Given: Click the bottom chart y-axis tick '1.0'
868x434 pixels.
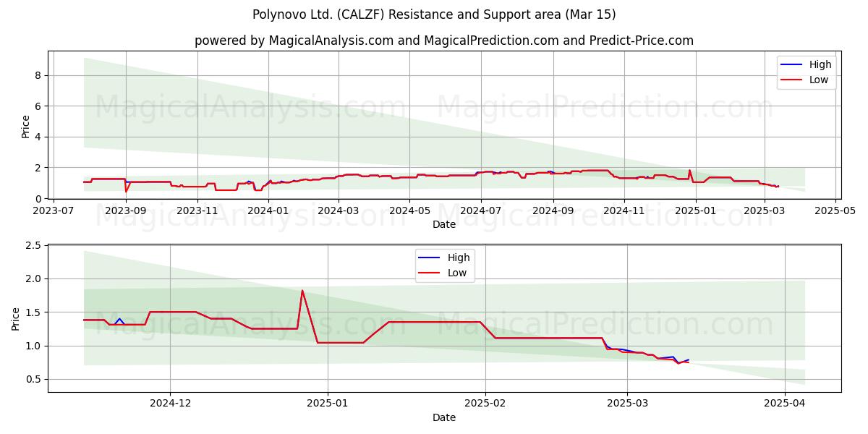Looking at the screenshot, I should pyautogui.click(x=35, y=346).
